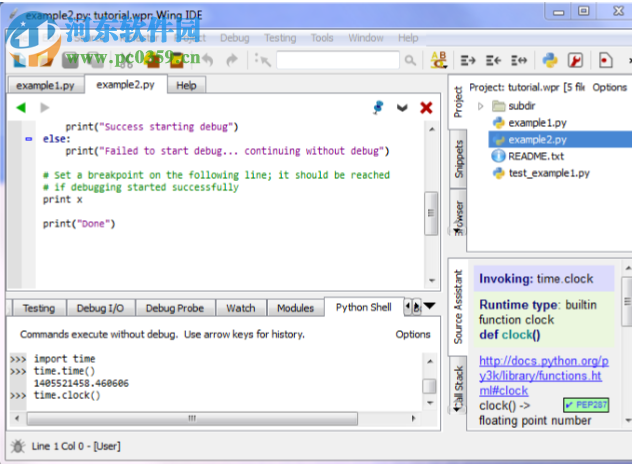The image size is (632, 464).
Task: Click the editor scroll up arrow
Action: [432, 130]
